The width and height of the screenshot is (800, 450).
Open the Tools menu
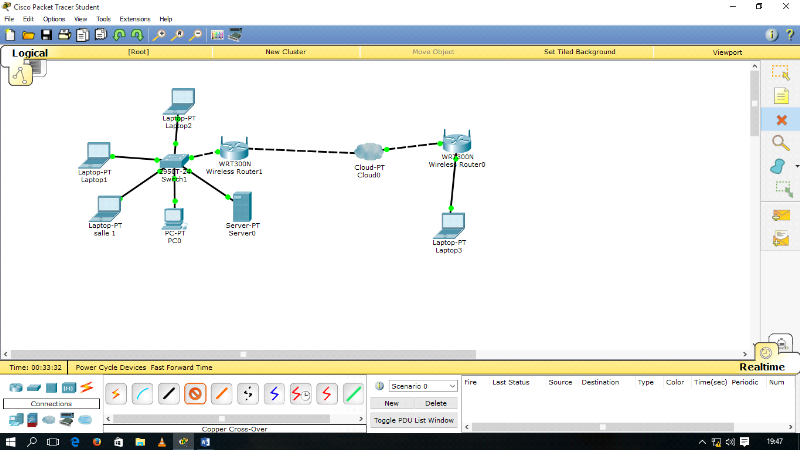coord(104,19)
